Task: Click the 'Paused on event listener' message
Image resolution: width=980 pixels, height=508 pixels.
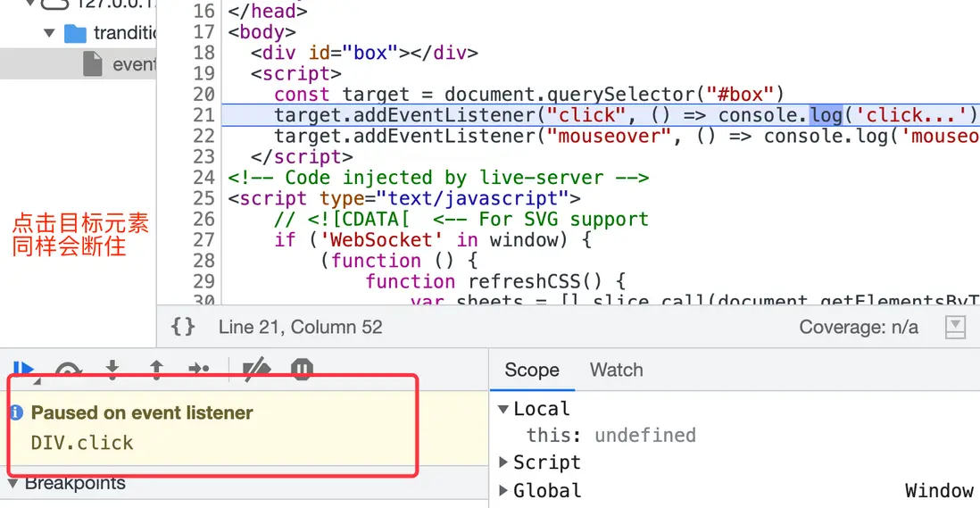Action: point(142,412)
